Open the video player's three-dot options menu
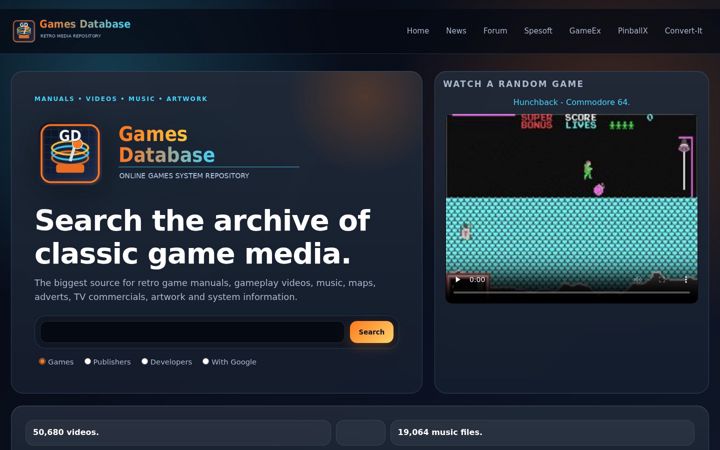Viewport: 720px width, 450px height. [x=686, y=279]
